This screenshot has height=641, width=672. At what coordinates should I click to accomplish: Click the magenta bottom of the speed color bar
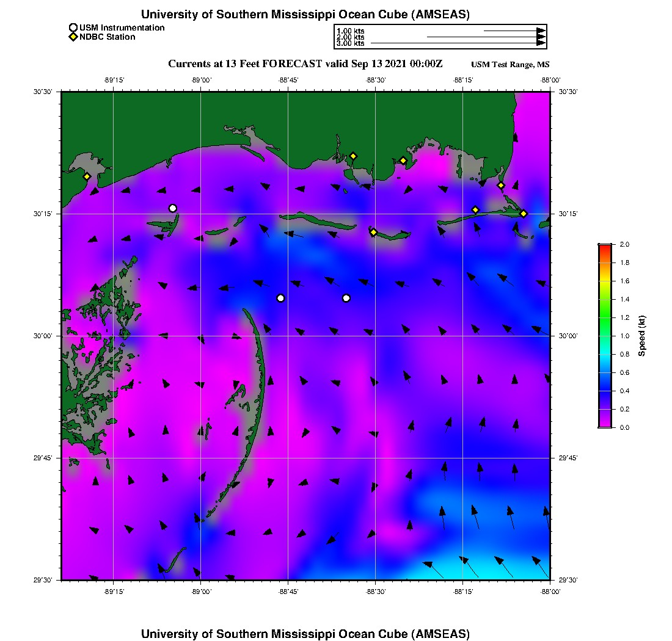pyautogui.click(x=605, y=425)
